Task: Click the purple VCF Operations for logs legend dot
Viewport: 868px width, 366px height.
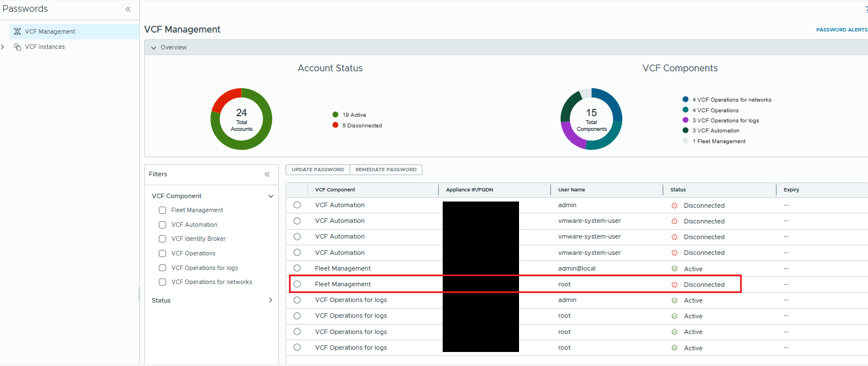Action: pos(686,120)
